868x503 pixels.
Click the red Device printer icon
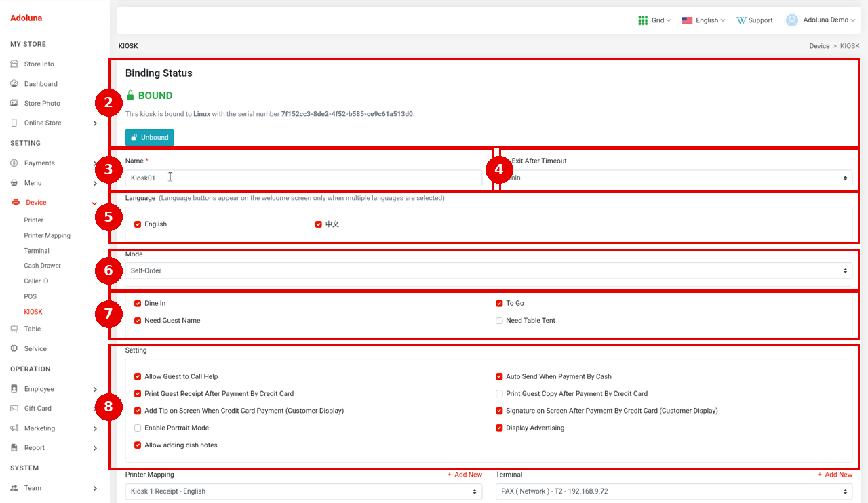click(x=16, y=203)
